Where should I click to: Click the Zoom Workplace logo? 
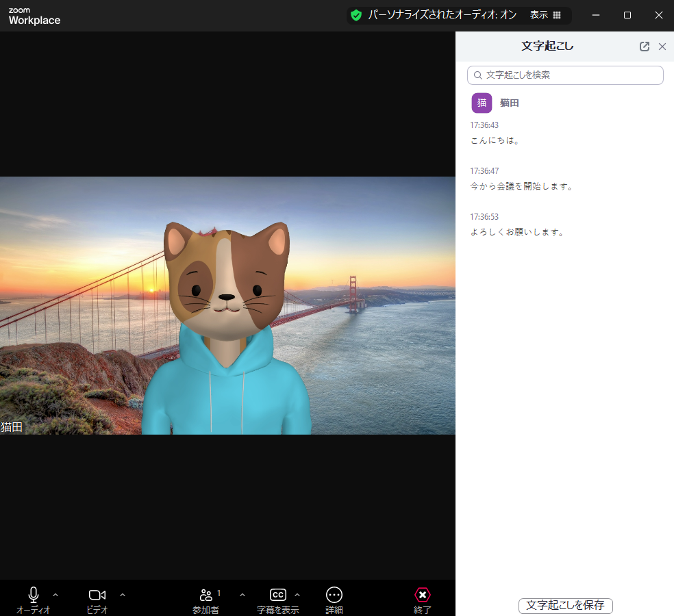pyautogui.click(x=34, y=16)
